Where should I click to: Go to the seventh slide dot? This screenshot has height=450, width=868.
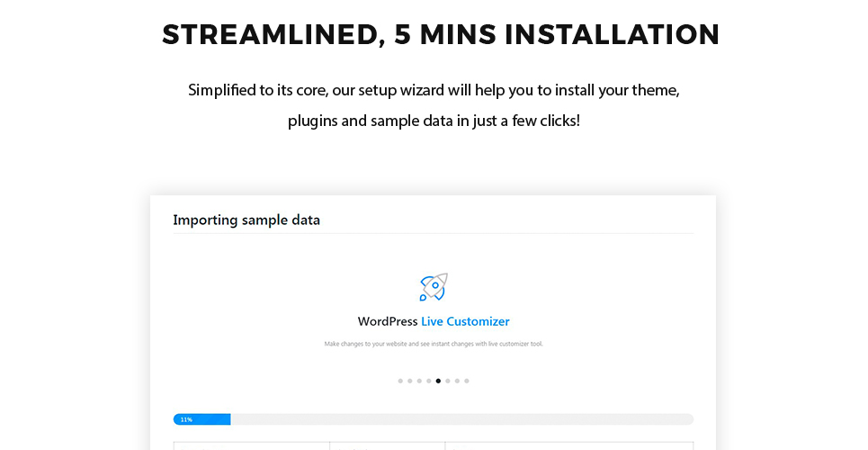coord(457,381)
